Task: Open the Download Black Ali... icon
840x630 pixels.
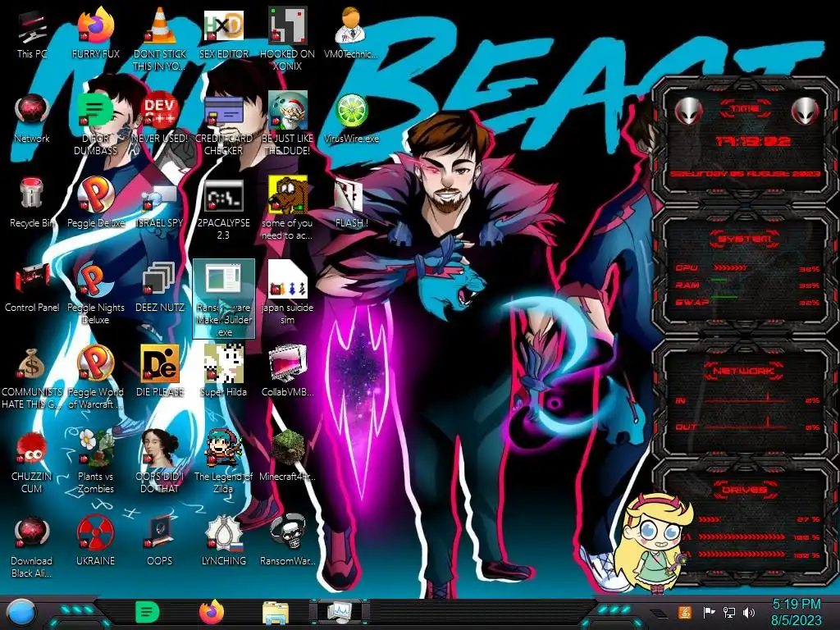Action: point(32,533)
